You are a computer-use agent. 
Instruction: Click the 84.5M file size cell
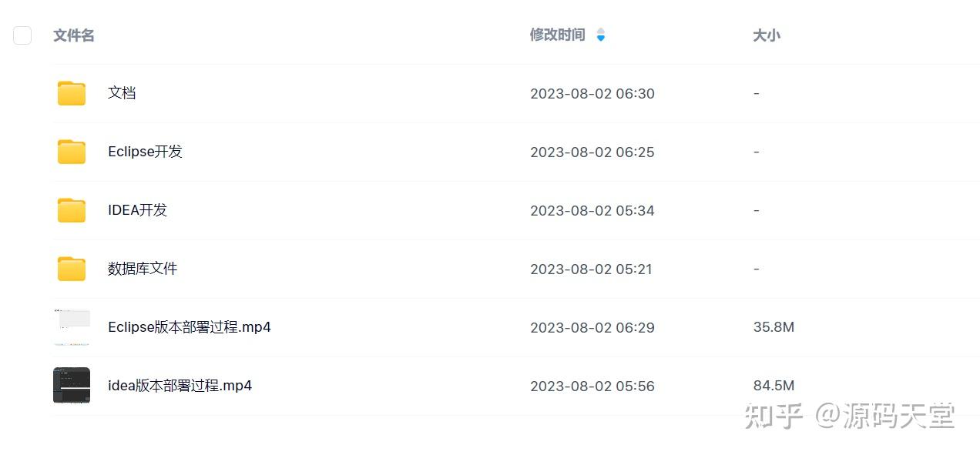pos(774,386)
